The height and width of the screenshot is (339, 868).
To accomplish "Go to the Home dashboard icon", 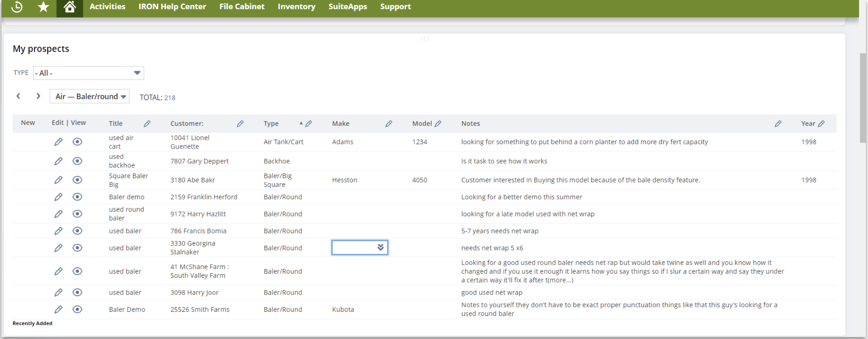I will click(x=70, y=7).
